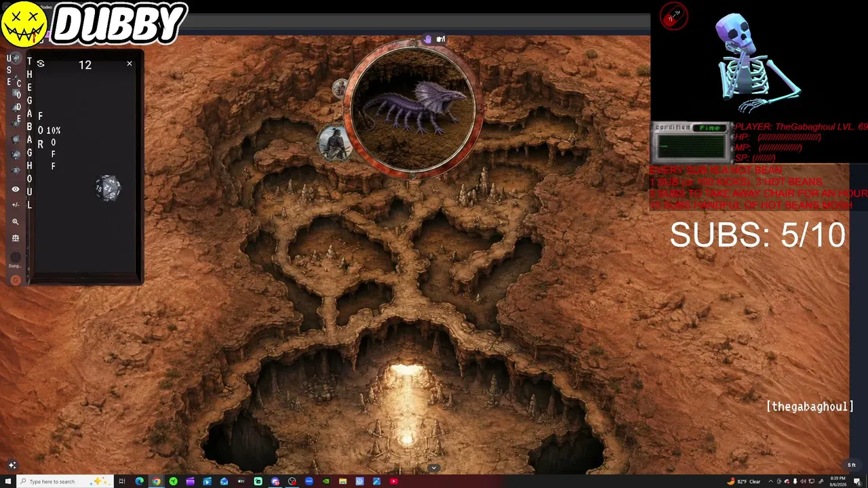Click the magnifier icon in the dice sidebar
The height and width of the screenshot is (488, 868).
click(16, 222)
